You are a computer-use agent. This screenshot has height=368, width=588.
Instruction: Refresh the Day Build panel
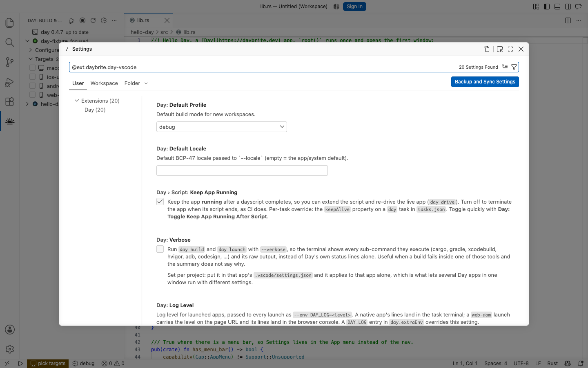[93, 20]
